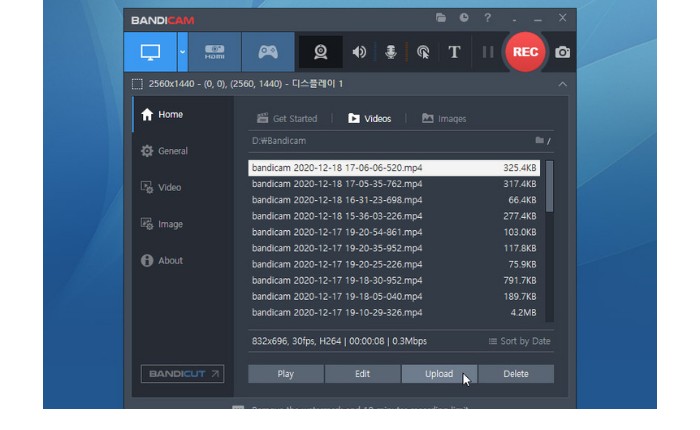This screenshot has height=430, width=700.
Task: Open Home section in sidebar
Action: tap(183, 115)
